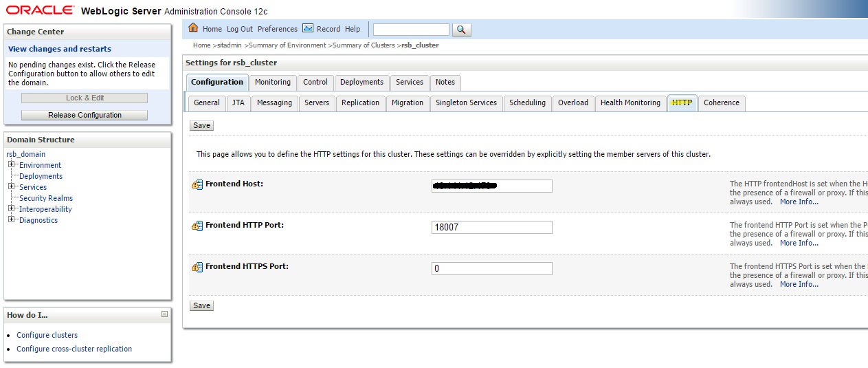Open More Info for Frontend HTTP Port
This screenshot has height=368, width=868.
coord(799,243)
